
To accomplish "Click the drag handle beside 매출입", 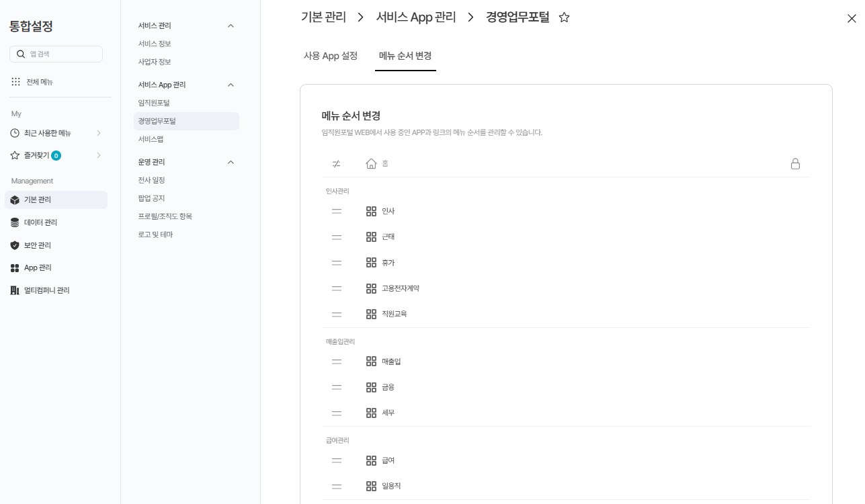I will (x=337, y=362).
